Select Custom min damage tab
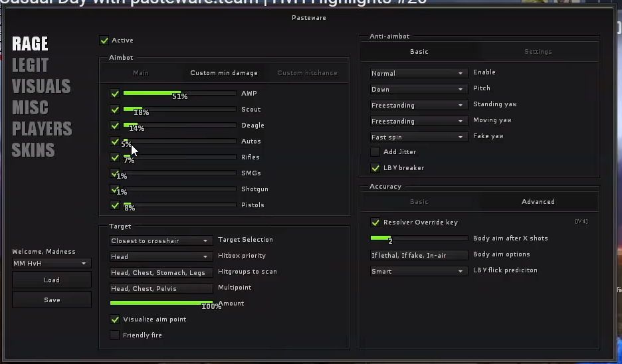Image resolution: width=622 pixels, height=364 pixels. tap(224, 73)
